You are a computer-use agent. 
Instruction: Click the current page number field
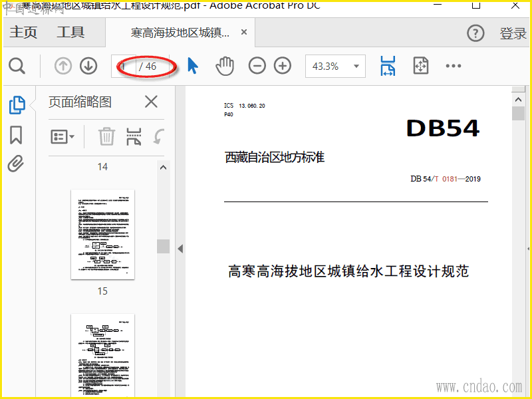tap(124, 66)
